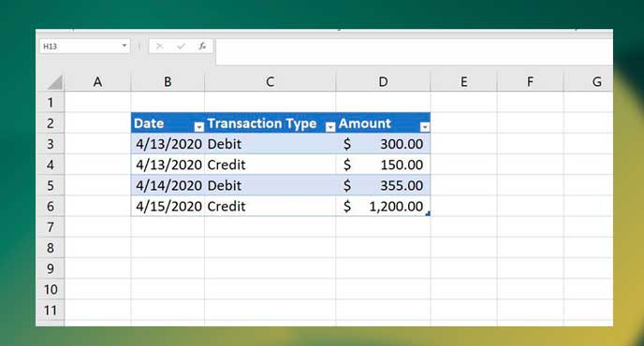Open the Transaction Type filter dropdown

(330, 127)
